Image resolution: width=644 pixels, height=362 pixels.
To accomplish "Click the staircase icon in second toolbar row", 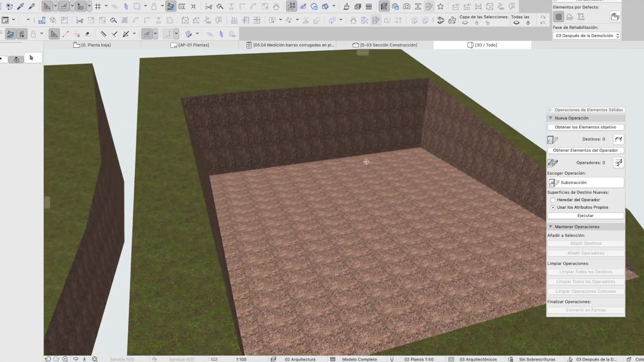I will pyautogui.click(x=42, y=20).
